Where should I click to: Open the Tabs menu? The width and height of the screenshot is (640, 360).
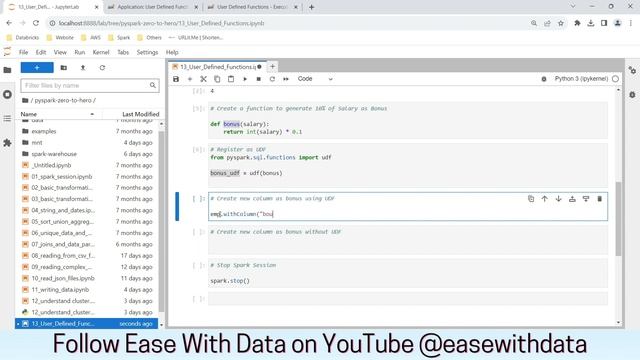coord(123,52)
